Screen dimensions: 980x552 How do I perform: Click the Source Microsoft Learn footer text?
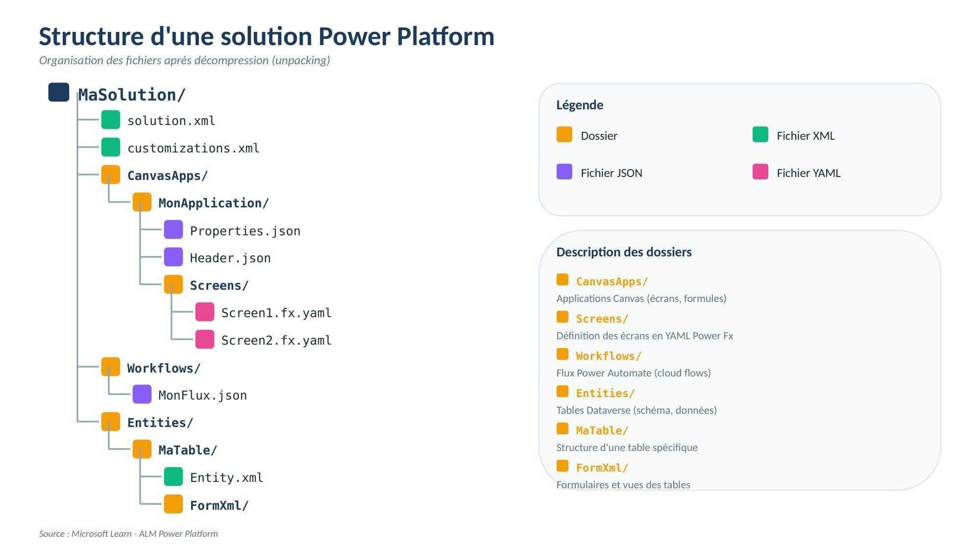click(x=128, y=534)
